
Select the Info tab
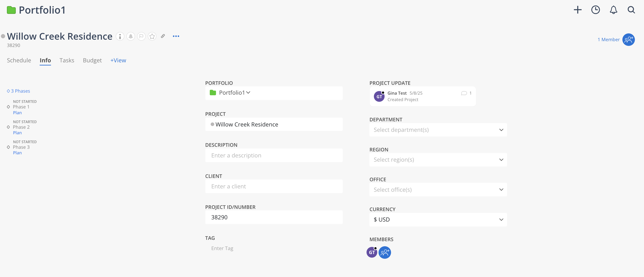coord(45,60)
